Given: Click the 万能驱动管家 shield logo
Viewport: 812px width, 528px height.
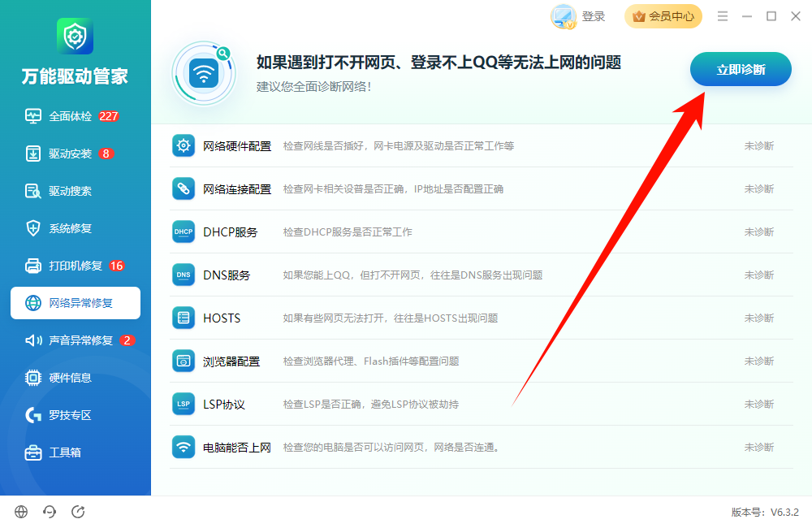Looking at the screenshot, I should pyautogui.click(x=75, y=37).
